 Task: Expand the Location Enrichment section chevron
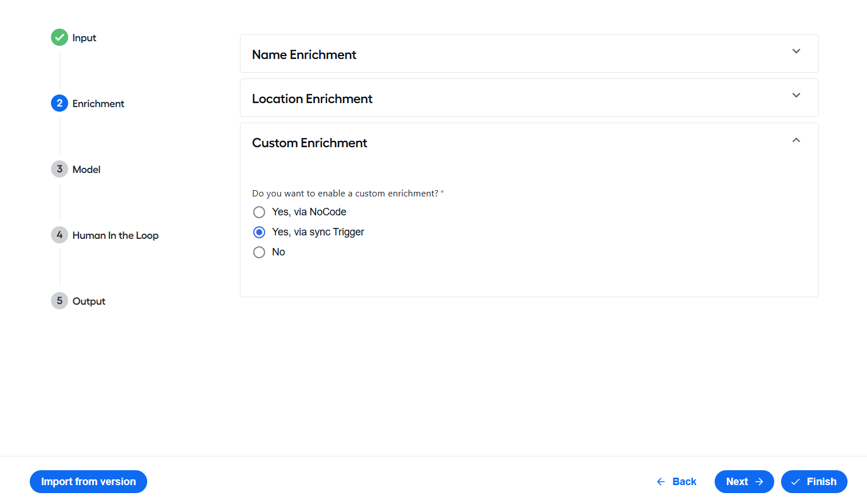pyautogui.click(x=796, y=95)
